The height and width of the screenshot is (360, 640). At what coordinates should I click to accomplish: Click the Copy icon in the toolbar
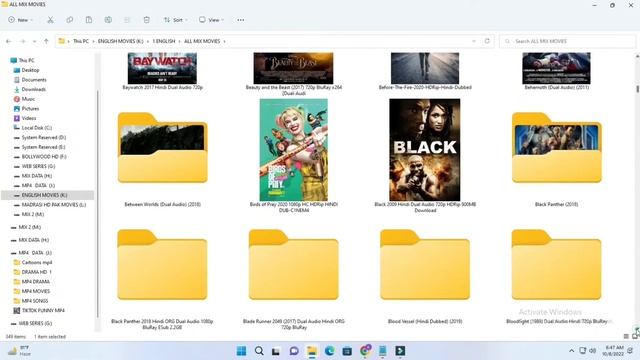pyautogui.click(x=70, y=20)
